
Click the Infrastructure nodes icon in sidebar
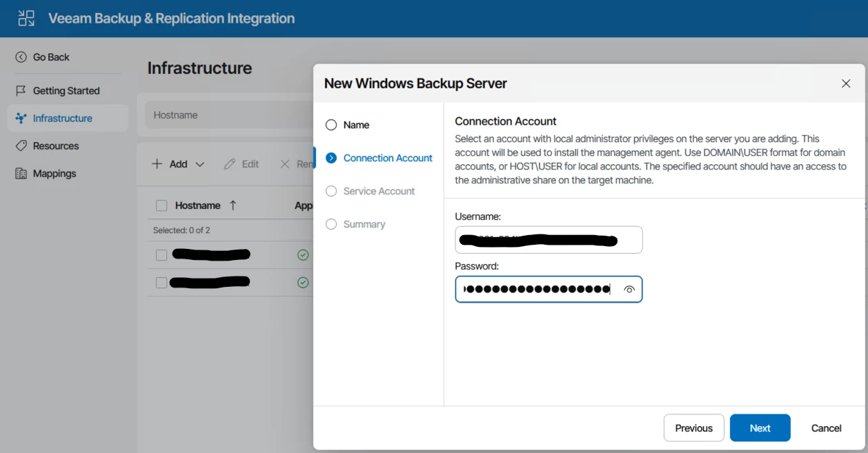[x=21, y=118]
